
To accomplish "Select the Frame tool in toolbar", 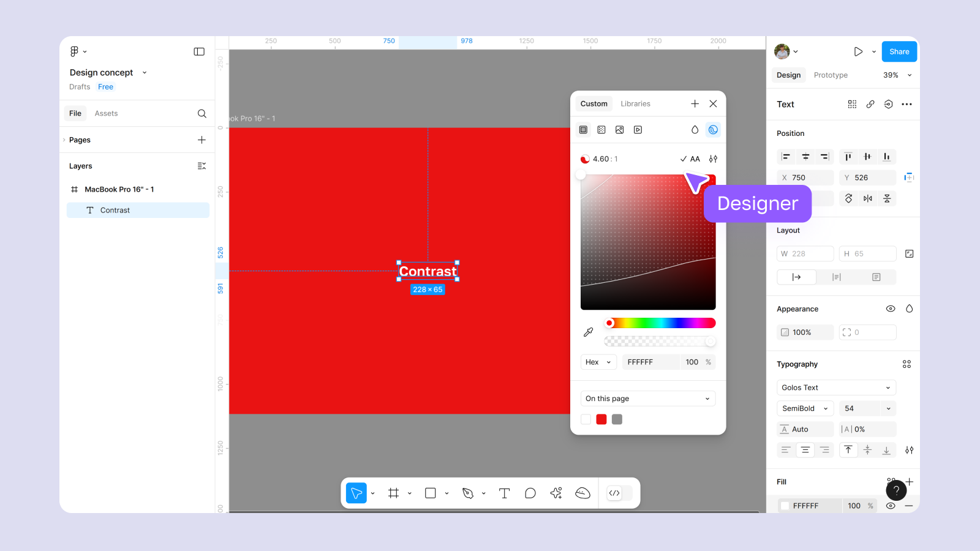I will coord(393,493).
